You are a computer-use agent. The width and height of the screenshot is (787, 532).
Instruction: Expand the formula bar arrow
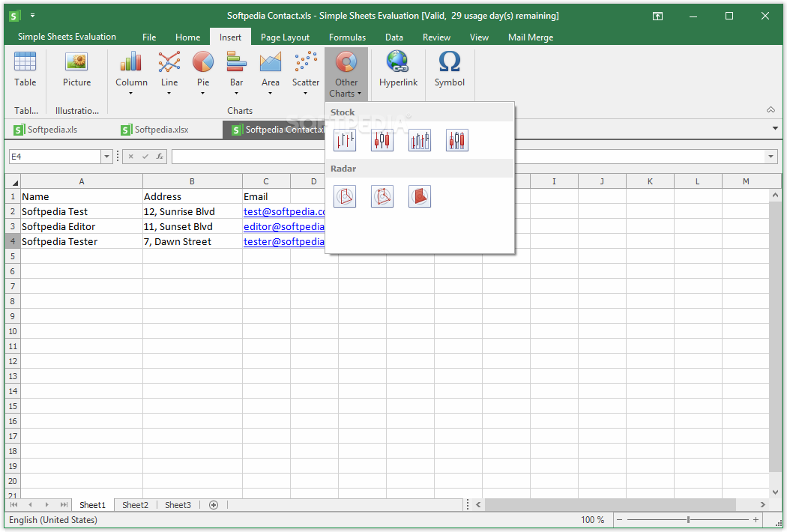[x=771, y=157]
